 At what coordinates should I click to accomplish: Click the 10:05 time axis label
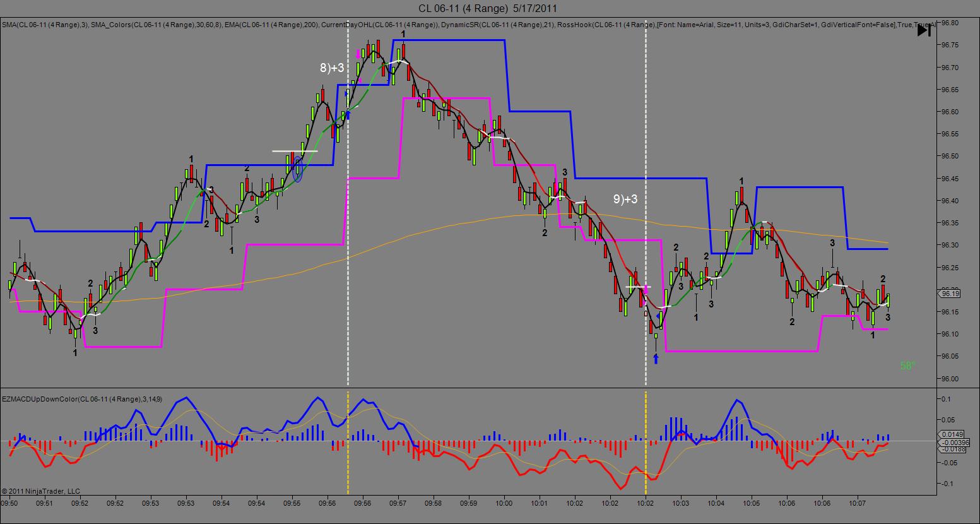pyautogui.click(x=751, y=504)
